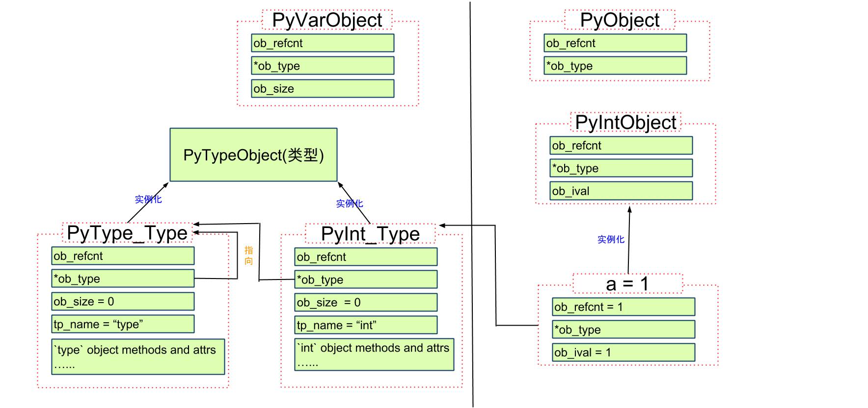Click the PyVarObject title label
Screen dimensions: 868x408
coord(326,20)
